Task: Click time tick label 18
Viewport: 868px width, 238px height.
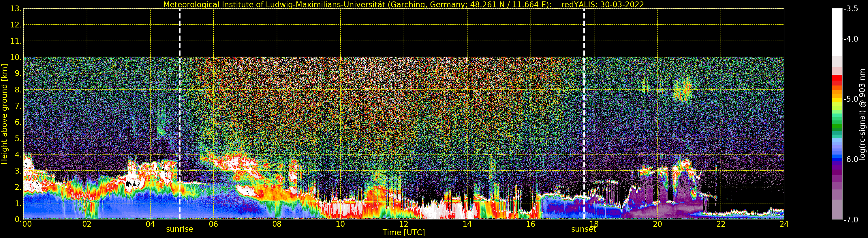Action: [x=594, y=224]
